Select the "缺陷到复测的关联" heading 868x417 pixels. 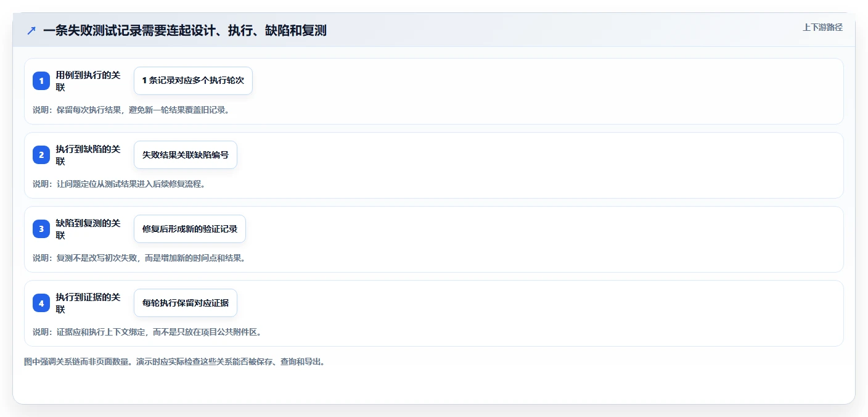88,229
